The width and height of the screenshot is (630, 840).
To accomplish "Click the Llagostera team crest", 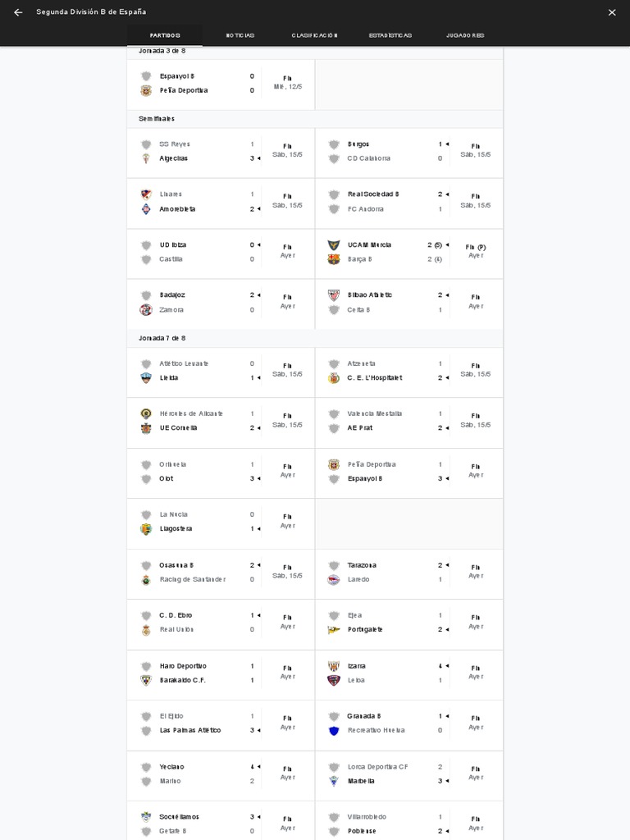I will tap(146, 529).
